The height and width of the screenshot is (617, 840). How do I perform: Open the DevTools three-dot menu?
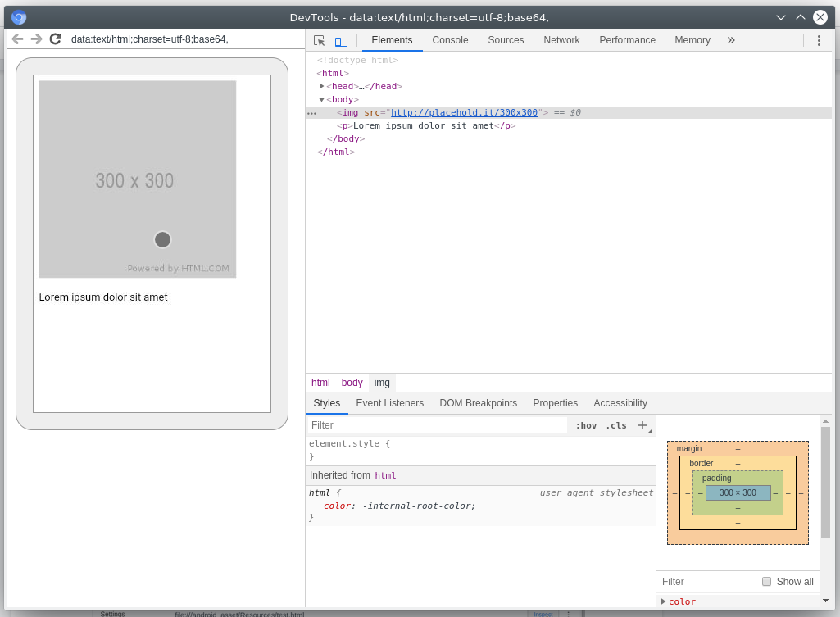(x=818, y=40)
